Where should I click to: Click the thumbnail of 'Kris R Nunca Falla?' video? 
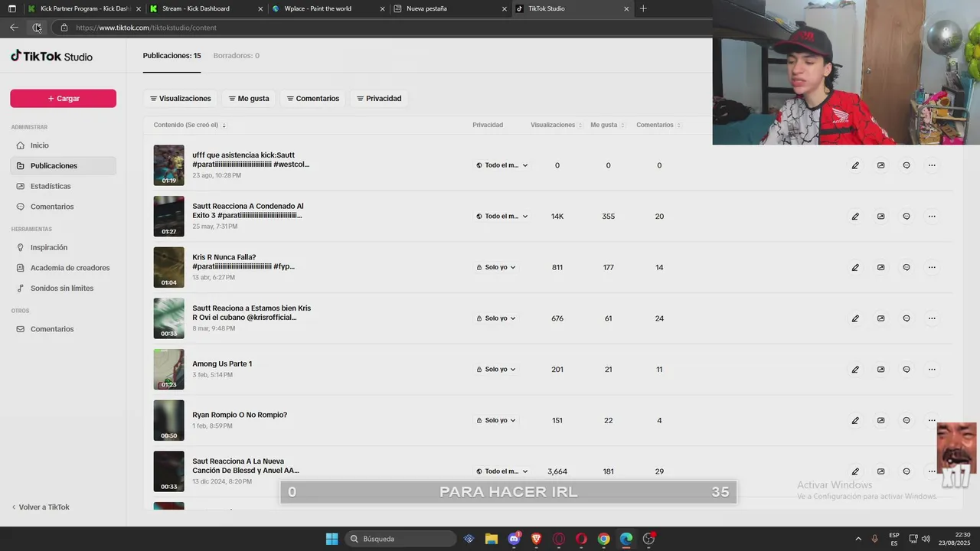[168, 267]
